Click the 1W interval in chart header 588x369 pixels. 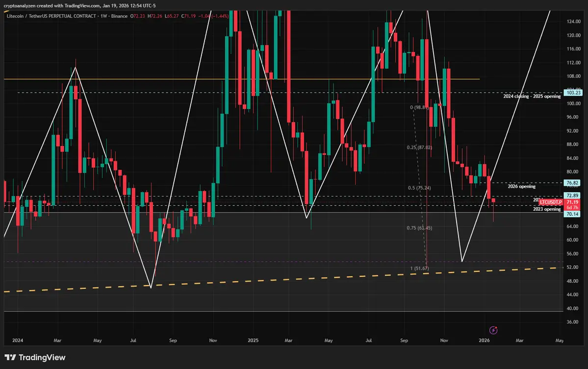coord(103,16)
